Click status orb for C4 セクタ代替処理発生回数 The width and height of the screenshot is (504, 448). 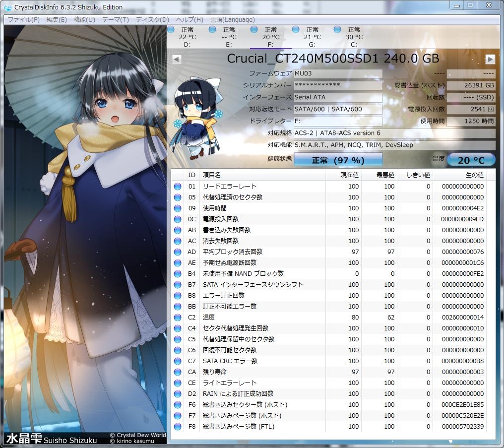[178, 328]
